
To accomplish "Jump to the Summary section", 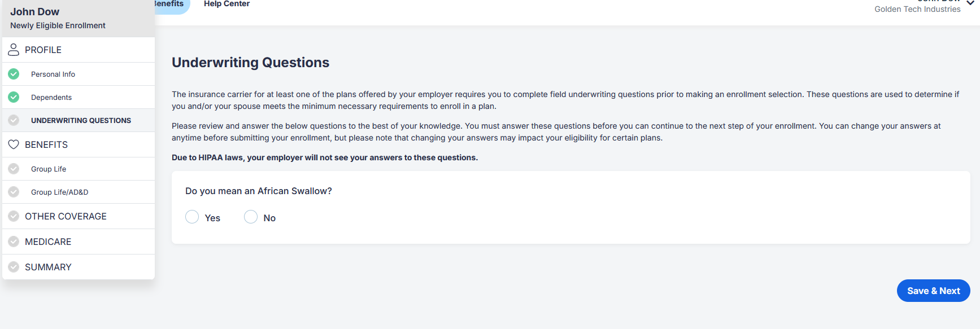I will pyautogui.click(x=48, y=267).
